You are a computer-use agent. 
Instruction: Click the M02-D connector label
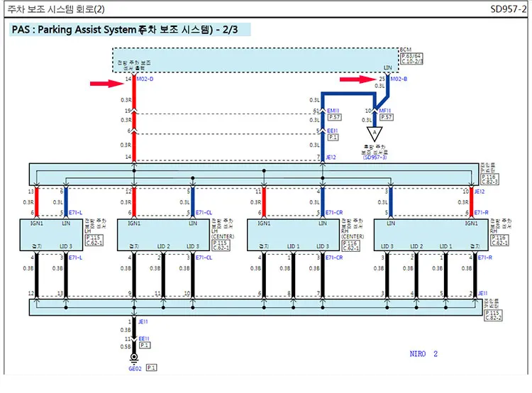coord(145,79)
